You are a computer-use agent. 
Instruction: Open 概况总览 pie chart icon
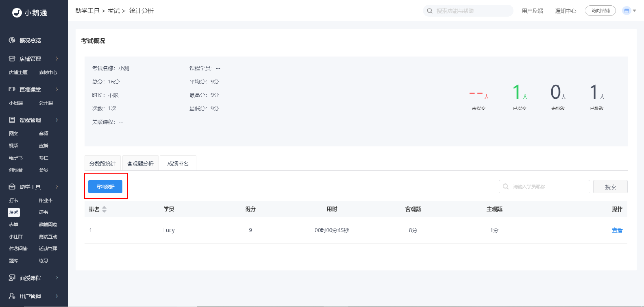pos(12,40)
